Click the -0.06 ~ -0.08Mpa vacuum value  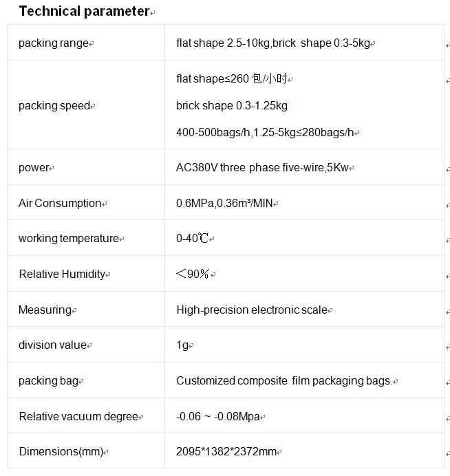pos(218,417)
